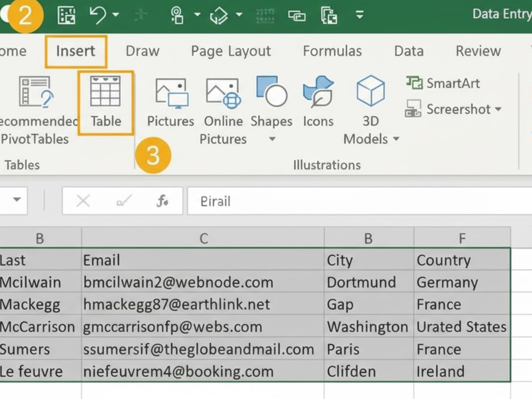Screen dimensions: 532x399
Task: Insert SmartArt graphic
Action: [443, 83]
